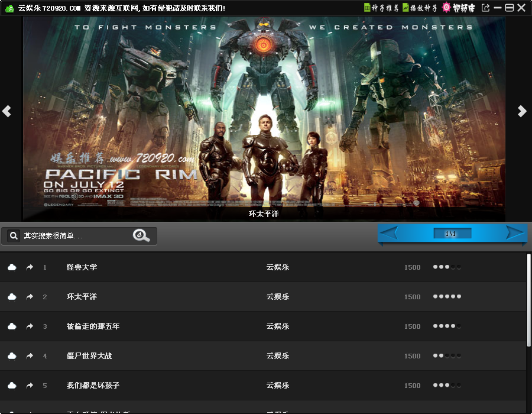Screen dimensions: 532x414
Task: Click share arrow icon for 怪兽大学
Action: tap(30, 267)
